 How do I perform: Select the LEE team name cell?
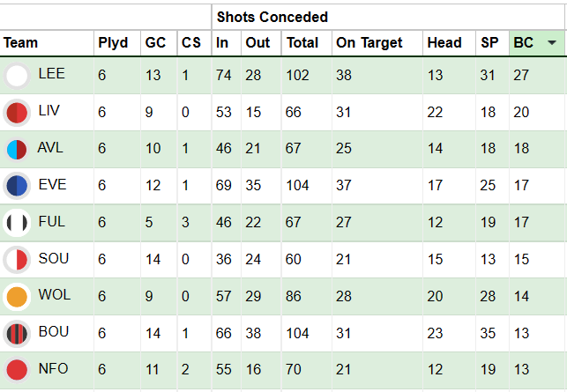pyautogui.click(x=52, y=76)
